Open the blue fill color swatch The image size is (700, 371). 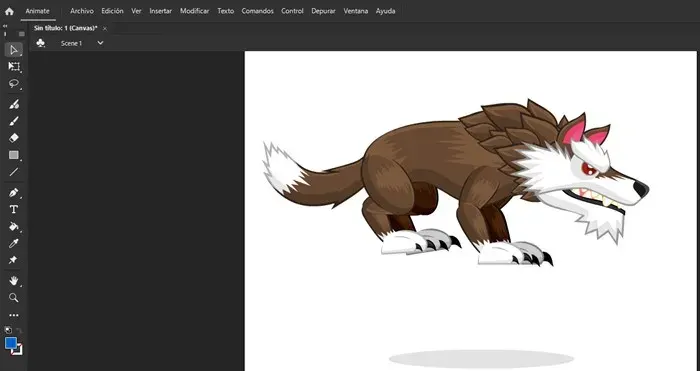pos(11,343)
